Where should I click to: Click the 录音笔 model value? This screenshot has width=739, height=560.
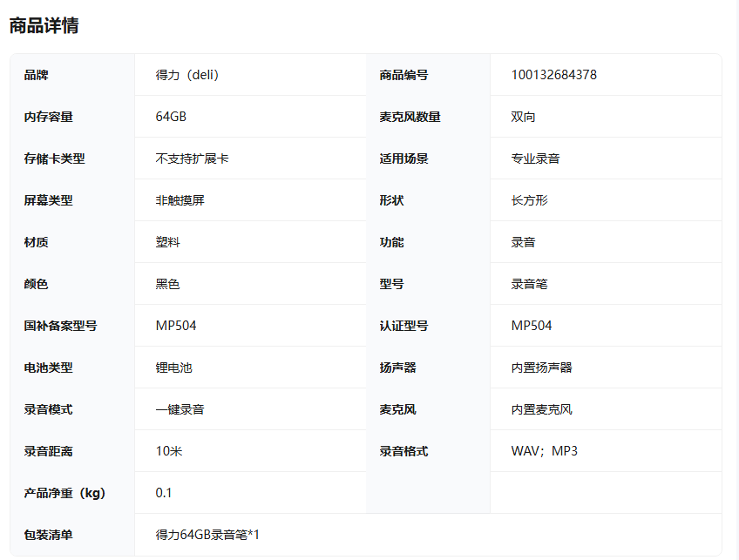(529, 285)
